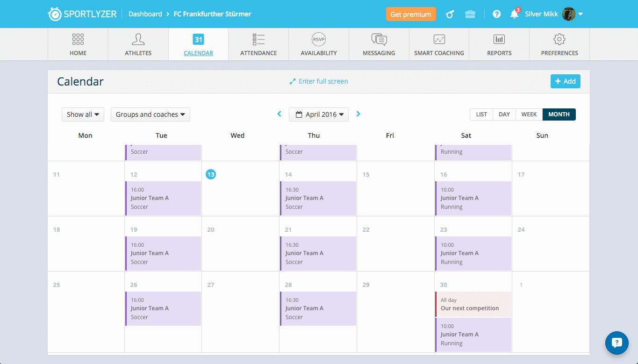Open April 26 Soccer event
The image size is (638, 364).
(x=163, y=308)
